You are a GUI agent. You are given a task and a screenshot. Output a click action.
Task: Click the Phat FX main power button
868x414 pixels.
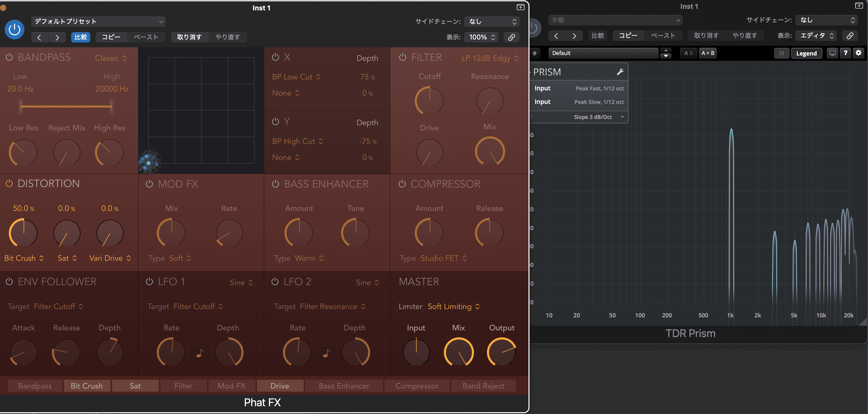[x=14, y=29]
